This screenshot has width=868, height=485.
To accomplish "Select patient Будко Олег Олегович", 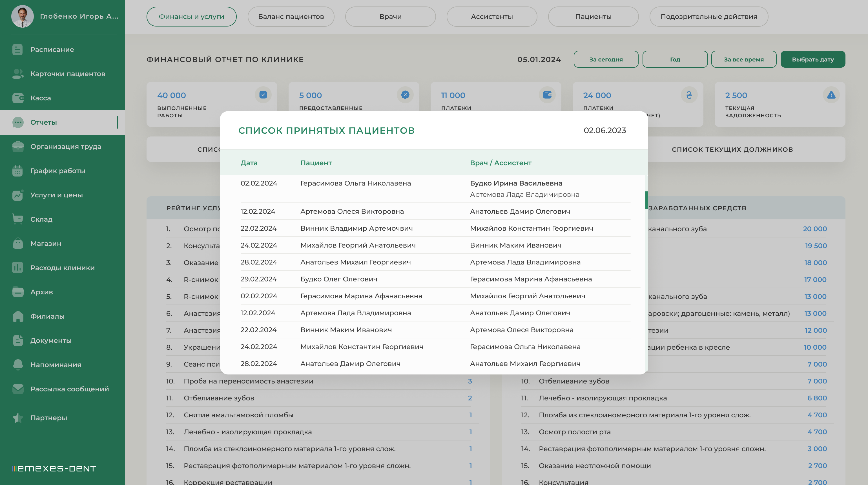I will click(339, 279).
